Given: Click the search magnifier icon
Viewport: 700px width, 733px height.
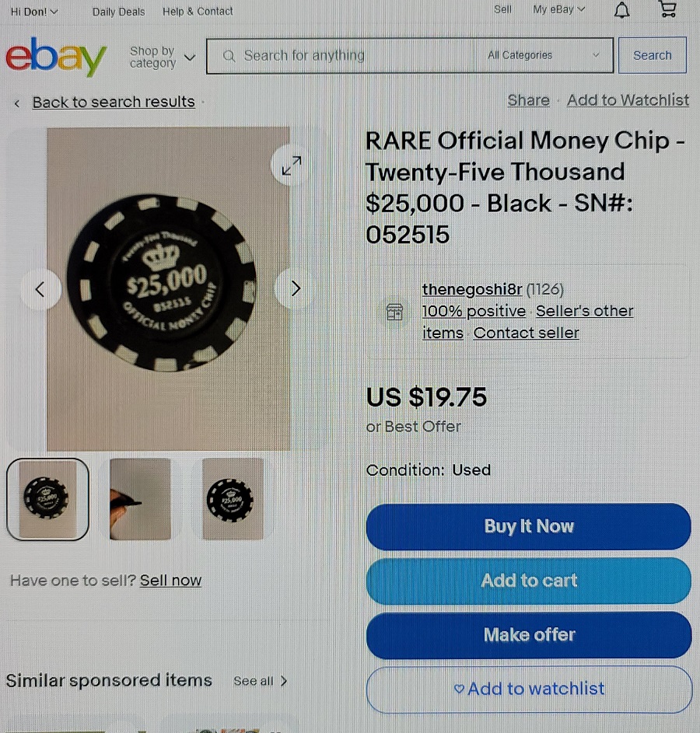Looking at the screenshot, I should (229, 56).
